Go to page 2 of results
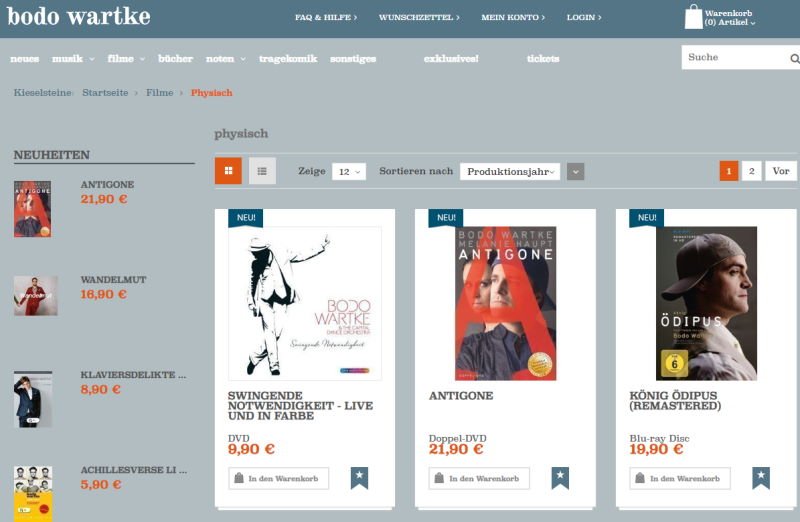Screen dimensions: 800x522 click(752, 171)
